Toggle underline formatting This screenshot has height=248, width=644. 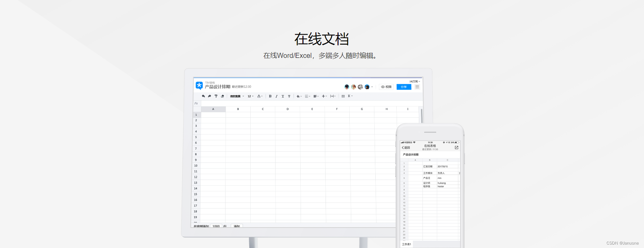(x=283, y=96)
